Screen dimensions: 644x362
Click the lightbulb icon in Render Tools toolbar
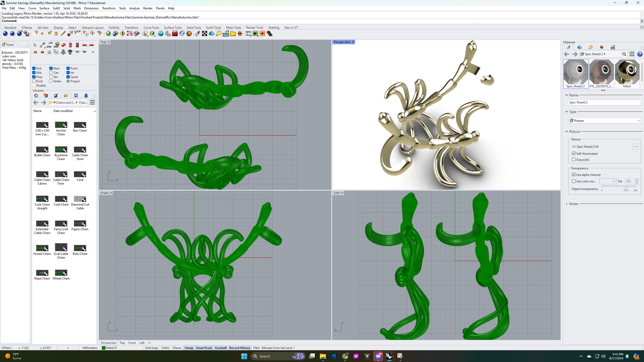click(x=219, y=33)
